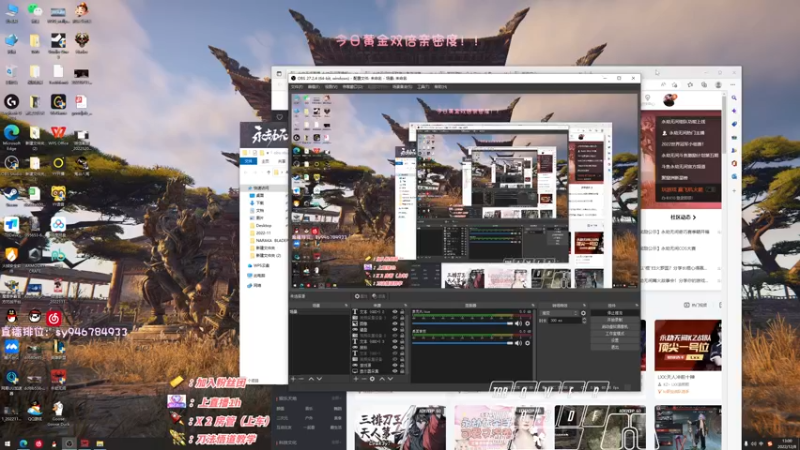The height and width of the screenshot is (450, 800).
Task: Select the 2022-11 folder in Explorer tree
Action: [x=259, y=233]
